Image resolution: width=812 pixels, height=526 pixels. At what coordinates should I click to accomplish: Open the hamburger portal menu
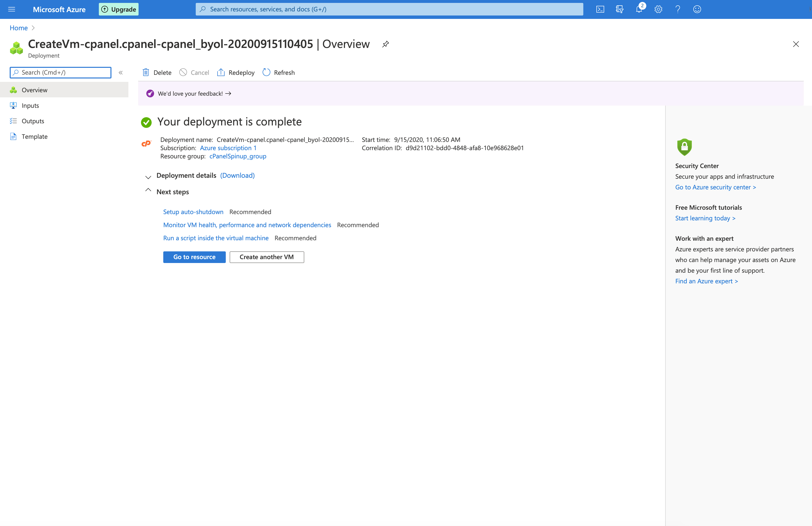click(x=12, y=9)
